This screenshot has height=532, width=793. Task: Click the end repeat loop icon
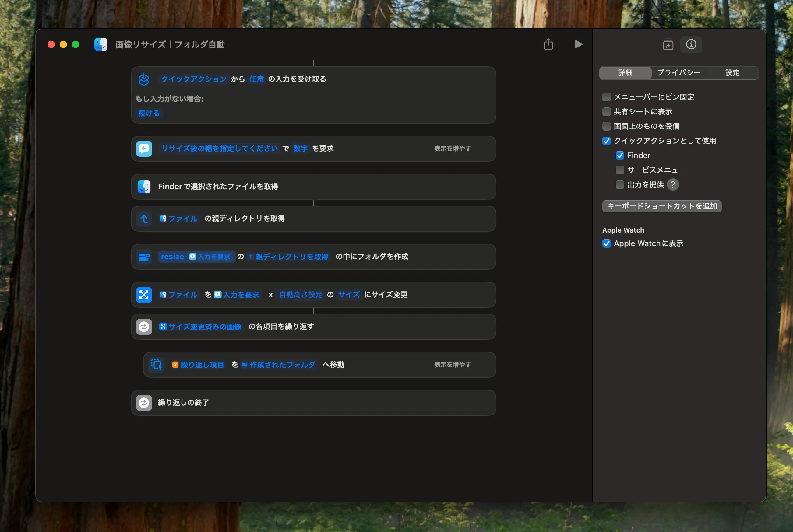pos(144,403)
